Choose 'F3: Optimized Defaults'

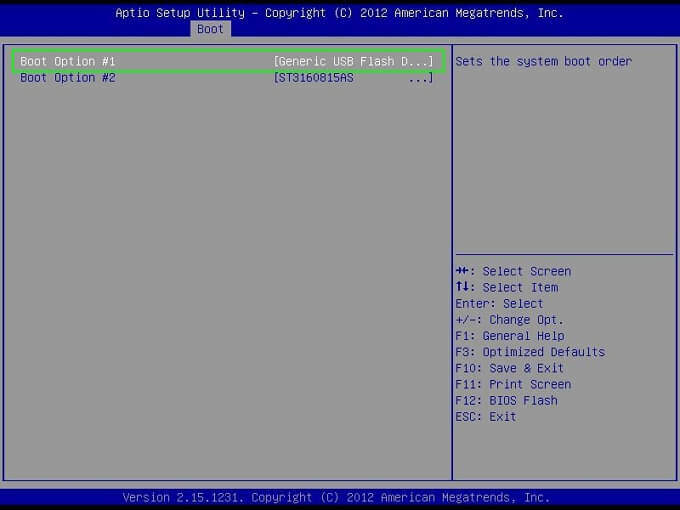(x=529, y=352)
